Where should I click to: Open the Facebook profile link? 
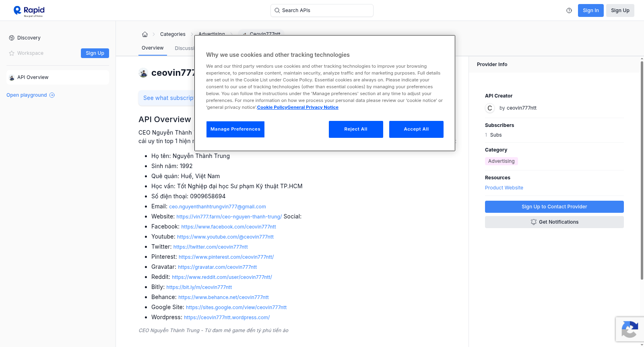pyautogui.click(x=229, y=227)
